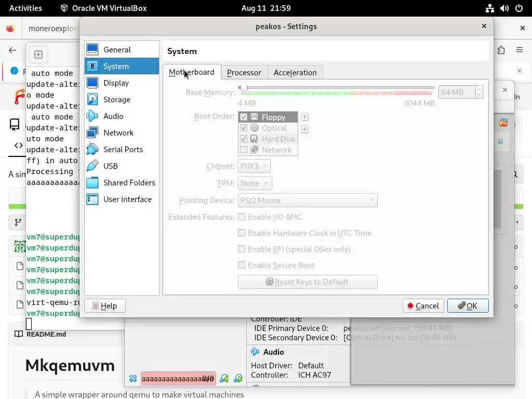The image size is (532, 399).
Task: Toggle the Network boot order checkbox
Action: coord(243,150)
